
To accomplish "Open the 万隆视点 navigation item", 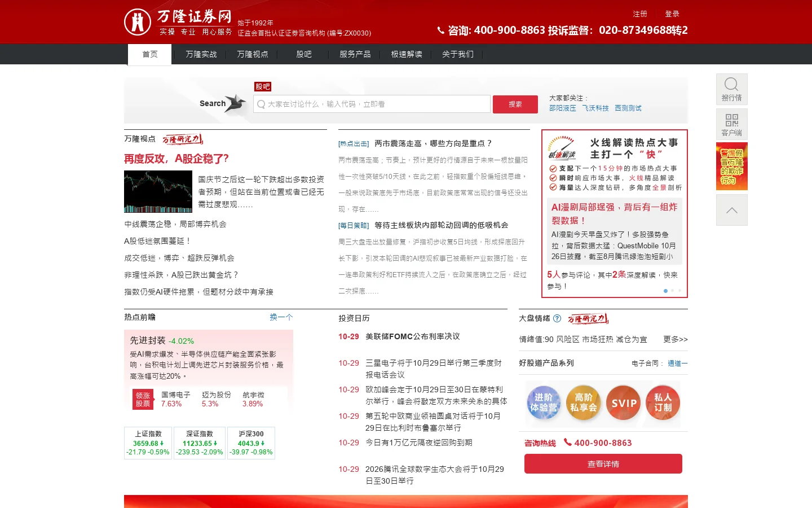I will [253, 54].
